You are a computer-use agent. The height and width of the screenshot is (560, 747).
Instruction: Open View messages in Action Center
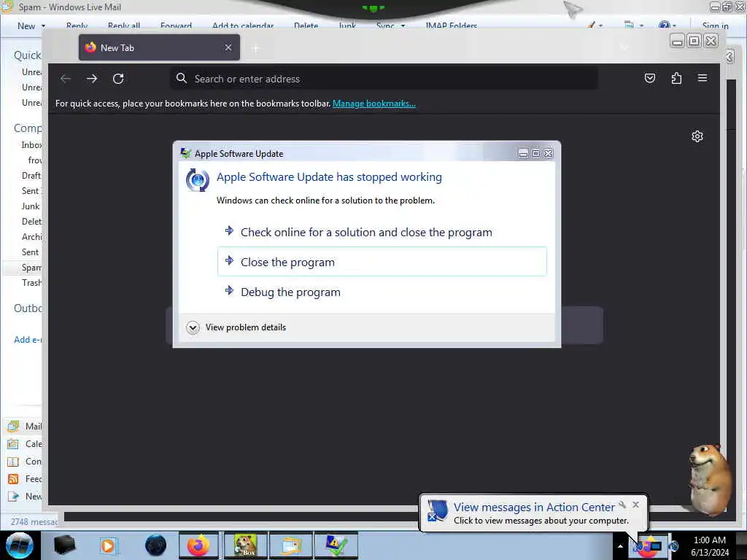[533, 507]
